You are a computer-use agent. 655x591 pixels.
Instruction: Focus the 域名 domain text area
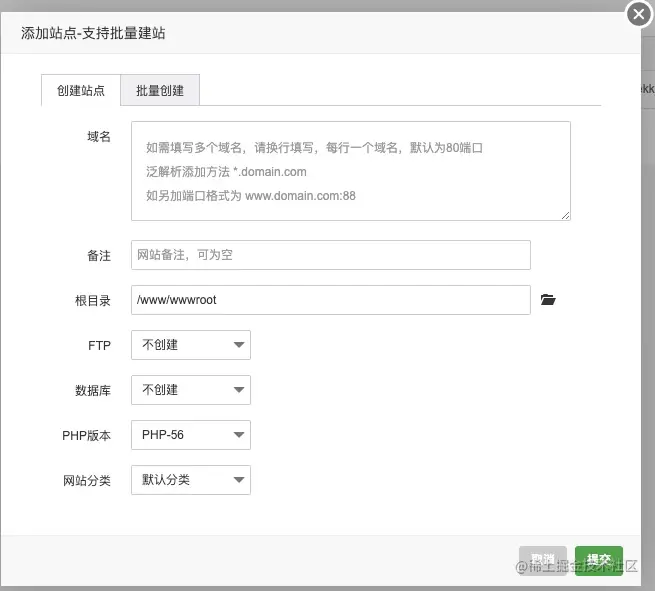point(351,171)
